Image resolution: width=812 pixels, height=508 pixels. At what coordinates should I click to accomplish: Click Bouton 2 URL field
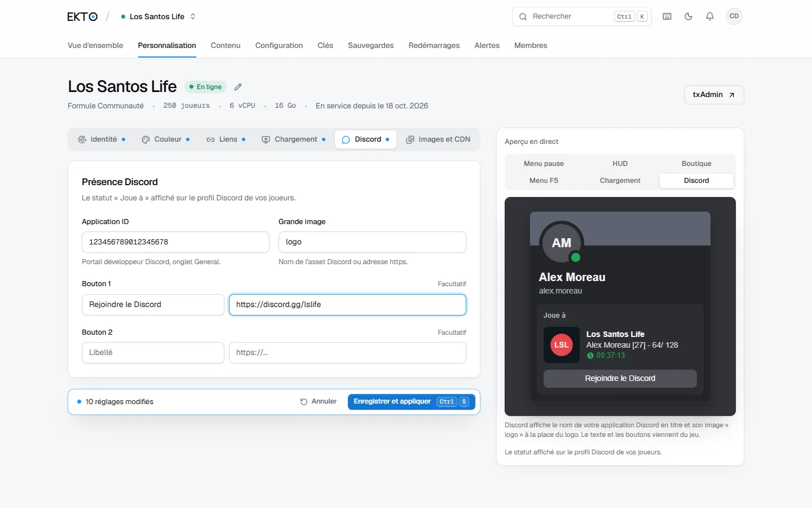(x=347, y=353)
